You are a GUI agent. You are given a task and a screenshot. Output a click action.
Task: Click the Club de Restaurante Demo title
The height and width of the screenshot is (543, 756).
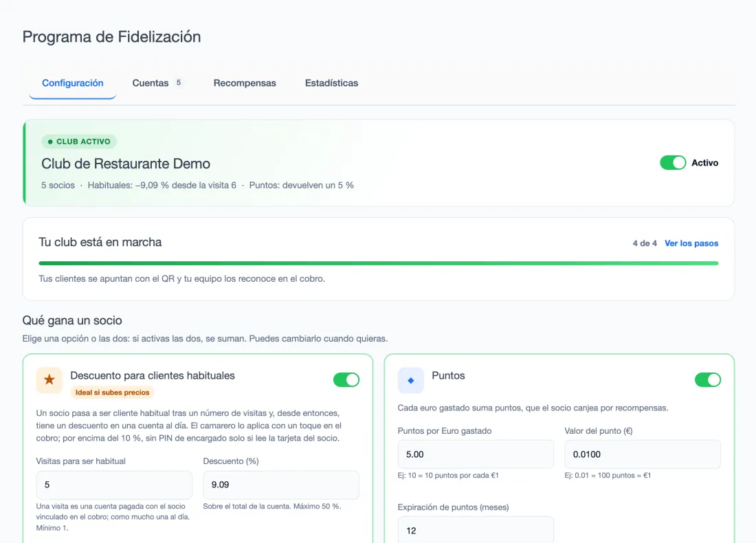pyautogui.click(x=126, y=164)
